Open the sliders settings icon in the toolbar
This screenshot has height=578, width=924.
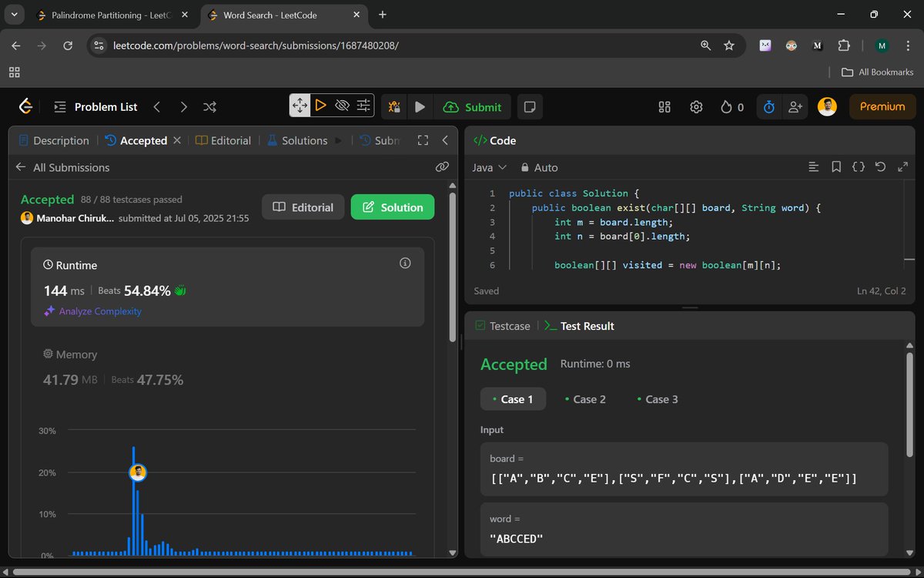(363, 106)
